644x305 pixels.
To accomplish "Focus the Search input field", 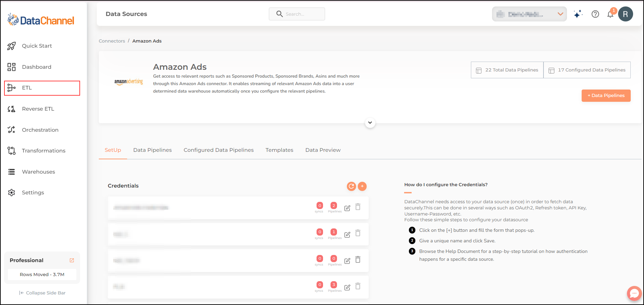I will 297,14.
